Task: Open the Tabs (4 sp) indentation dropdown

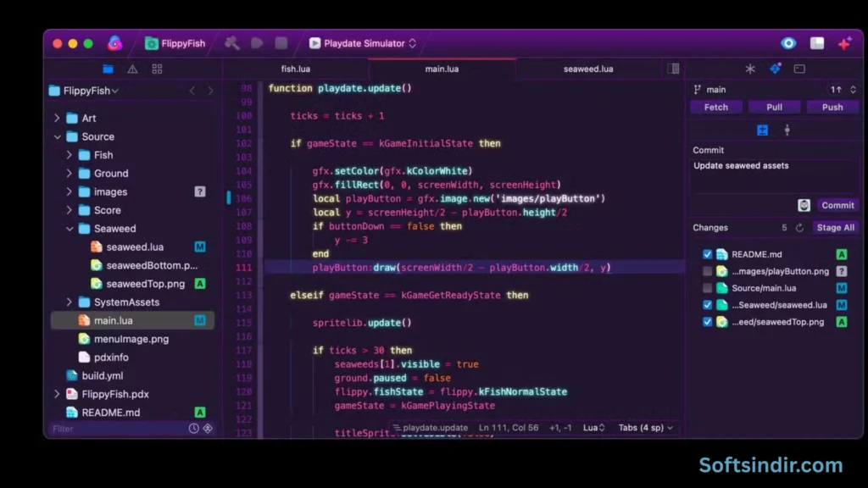Action: pos(645,428)
